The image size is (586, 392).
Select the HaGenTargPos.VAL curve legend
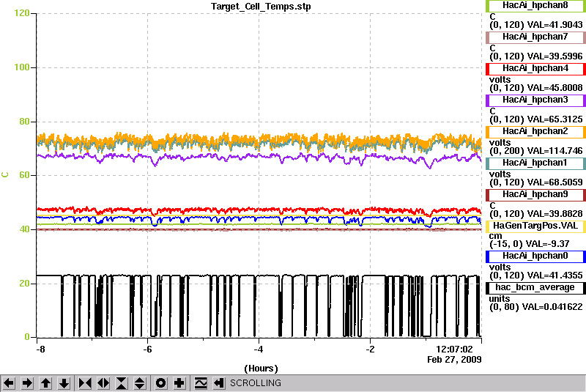535,226
